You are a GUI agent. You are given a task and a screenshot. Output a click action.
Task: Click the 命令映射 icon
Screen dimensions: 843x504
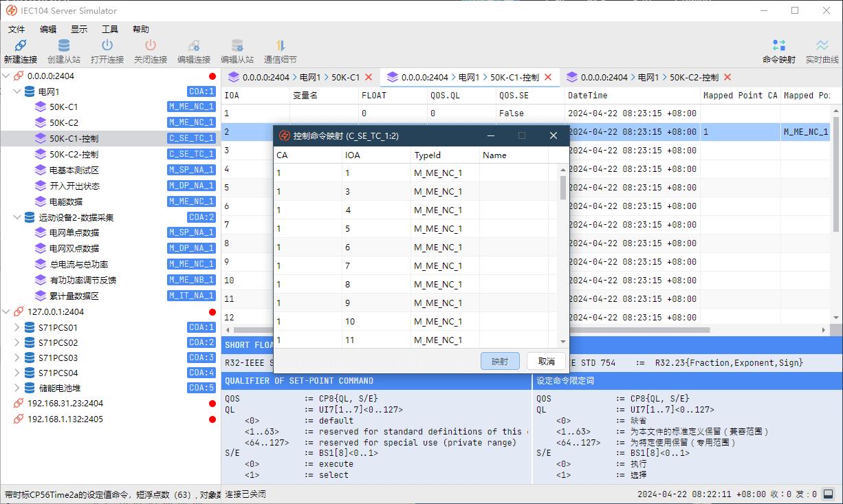pos(779,46)
